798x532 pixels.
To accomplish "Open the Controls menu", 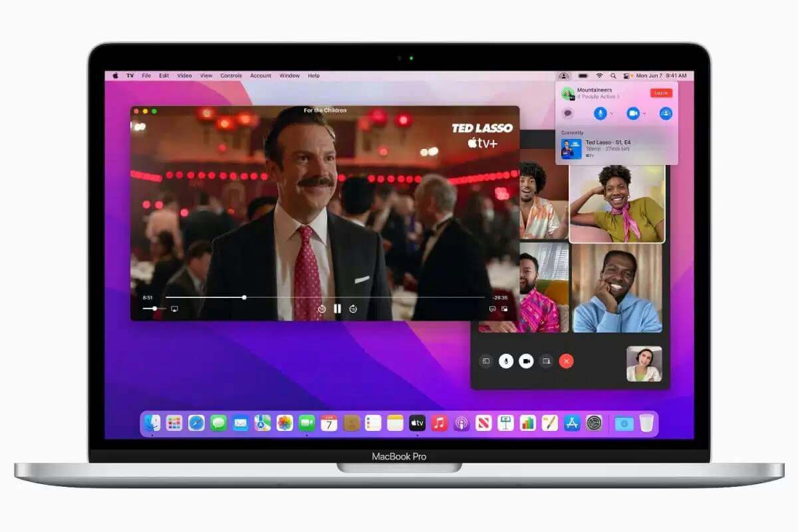I will pos(231,76).
